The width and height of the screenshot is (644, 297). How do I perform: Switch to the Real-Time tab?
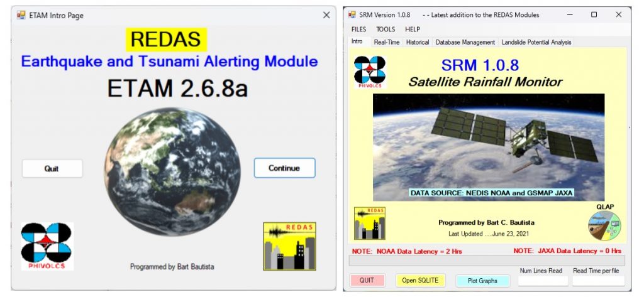tap(387, 42)
